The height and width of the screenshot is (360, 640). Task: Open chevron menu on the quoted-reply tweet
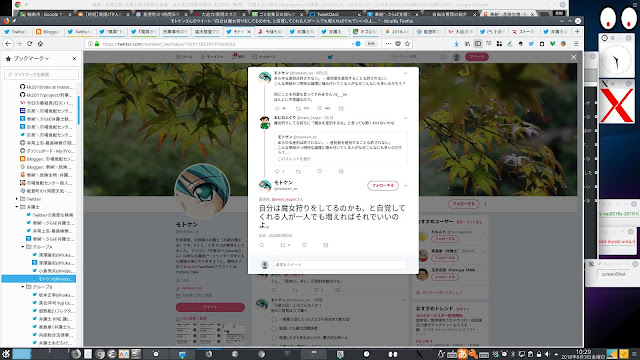pyautogui.click(x=405, y=118)
